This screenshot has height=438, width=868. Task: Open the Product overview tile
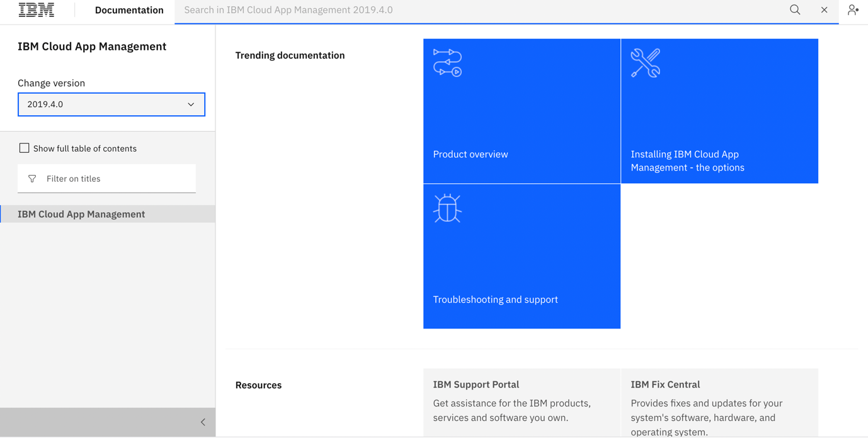coord(522,111)
